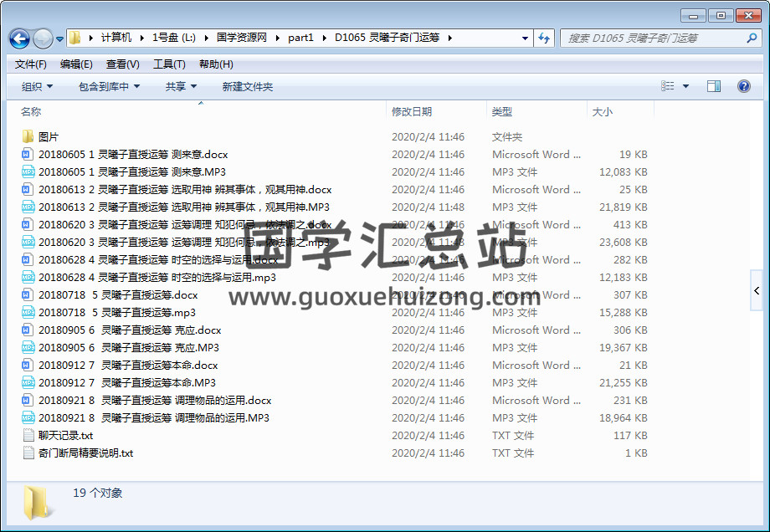The height and width of the screenshot is (532, 770).
Task: Click the refresh icon beside address bar
Action: point(545,38)
